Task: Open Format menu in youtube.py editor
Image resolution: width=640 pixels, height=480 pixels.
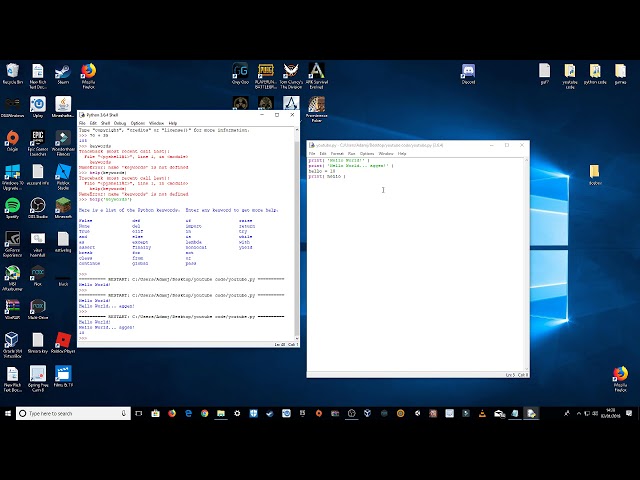Action: click(337, 154)
